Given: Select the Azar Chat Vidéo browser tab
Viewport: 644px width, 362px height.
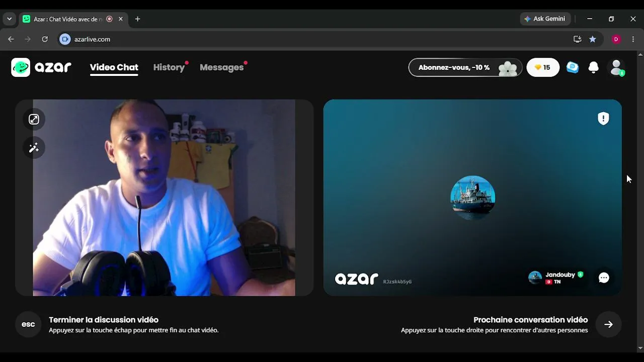Looking at the screenshot, I should point(73,19).
